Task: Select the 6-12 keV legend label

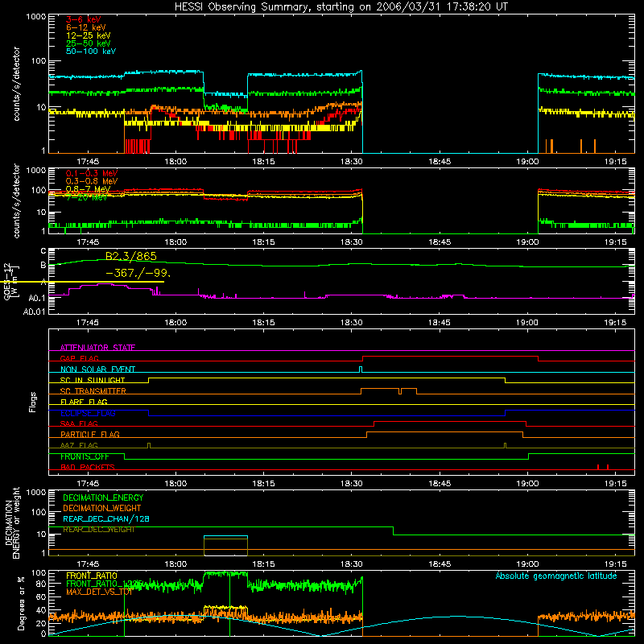Action: coord(86,27)
